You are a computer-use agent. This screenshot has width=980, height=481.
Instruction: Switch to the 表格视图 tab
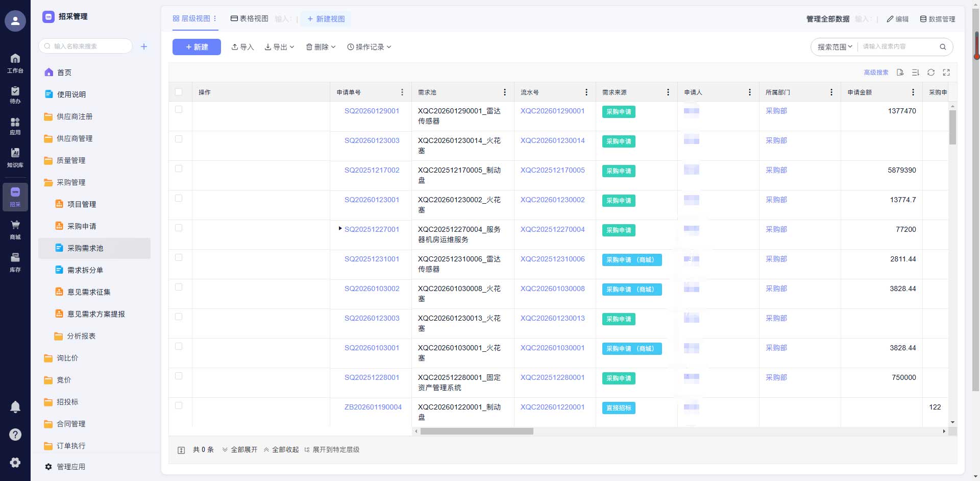(x=250, y=18)
